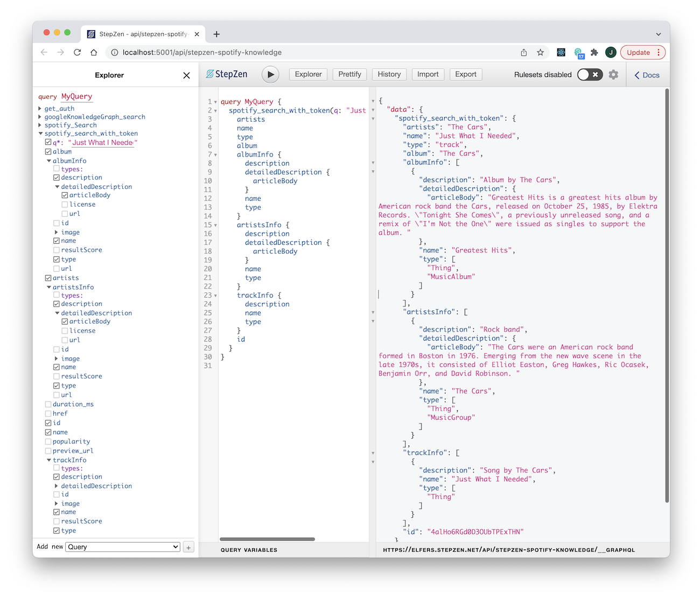
Task: Click the editor horizontal scrollbar
Action: 267,539
